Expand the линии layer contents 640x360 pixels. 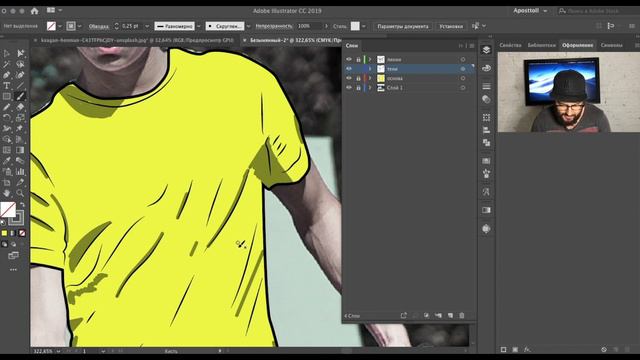tap(370, 60)
